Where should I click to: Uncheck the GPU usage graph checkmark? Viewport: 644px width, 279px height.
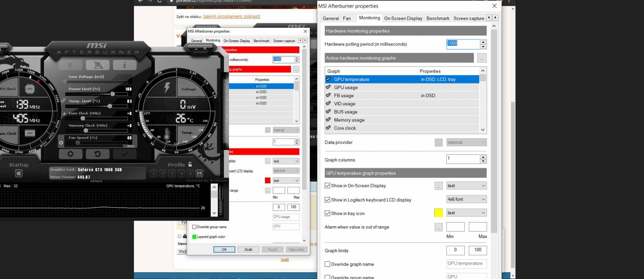pyautogui.click(x=328, y=87)
